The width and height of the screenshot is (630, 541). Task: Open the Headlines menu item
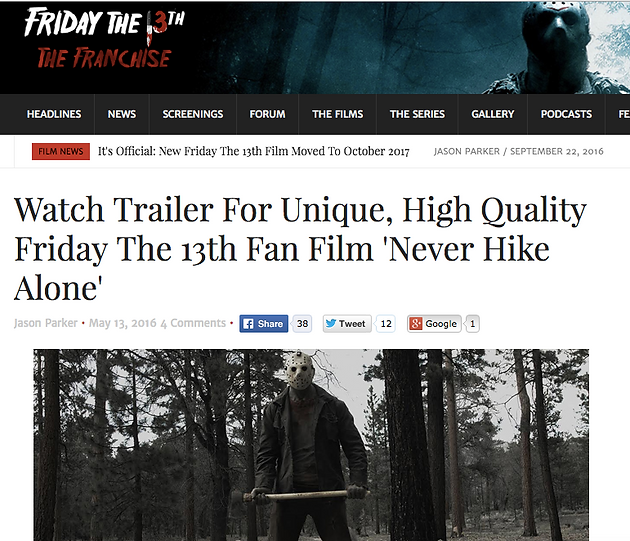pyautogui.click(x=54, y=114)
